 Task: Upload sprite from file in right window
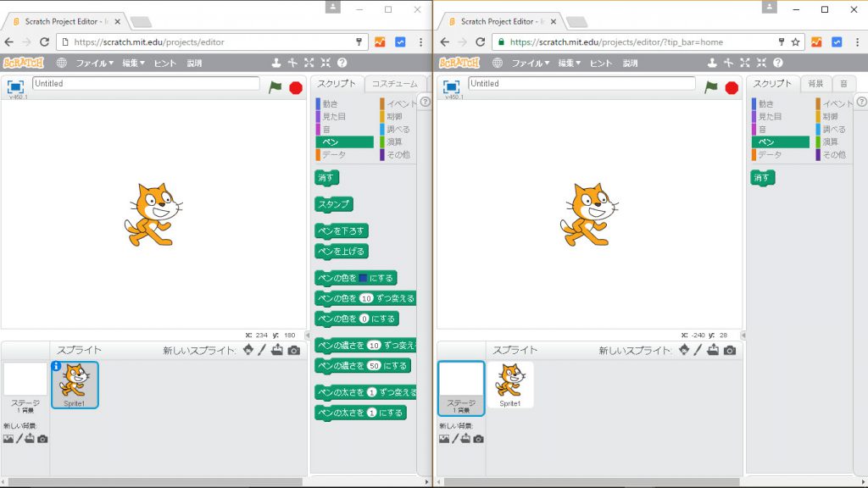pos(713,350)
